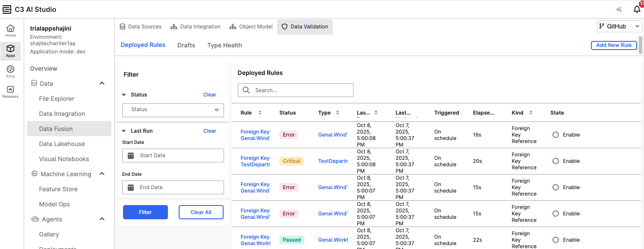Click Clear All to reset filters
Screen dimensions: 644x249
(x=201, y=212)
